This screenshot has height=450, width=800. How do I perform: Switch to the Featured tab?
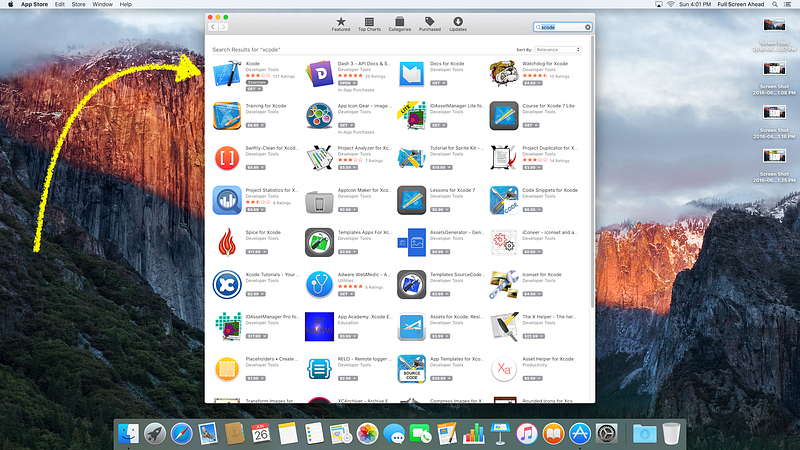point(341,24)
